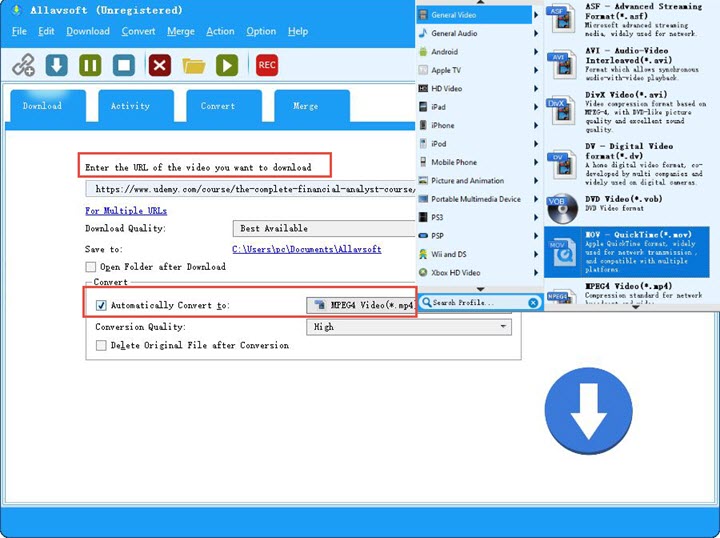Expand the iPod category

(478, 144)
